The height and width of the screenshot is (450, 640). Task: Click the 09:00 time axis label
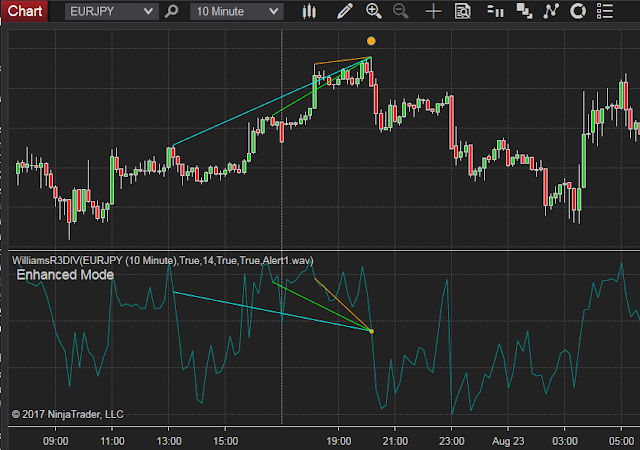pyautogui.click(x=56, y=441)
